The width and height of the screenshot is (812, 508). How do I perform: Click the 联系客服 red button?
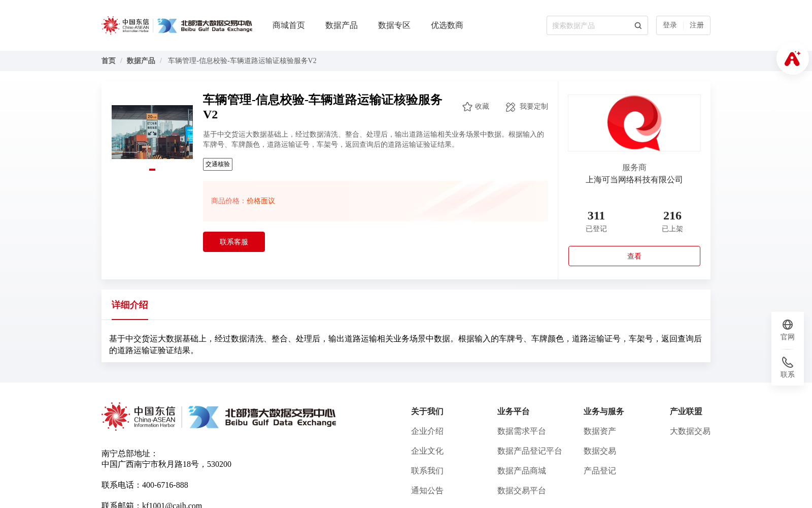[234, 242]
